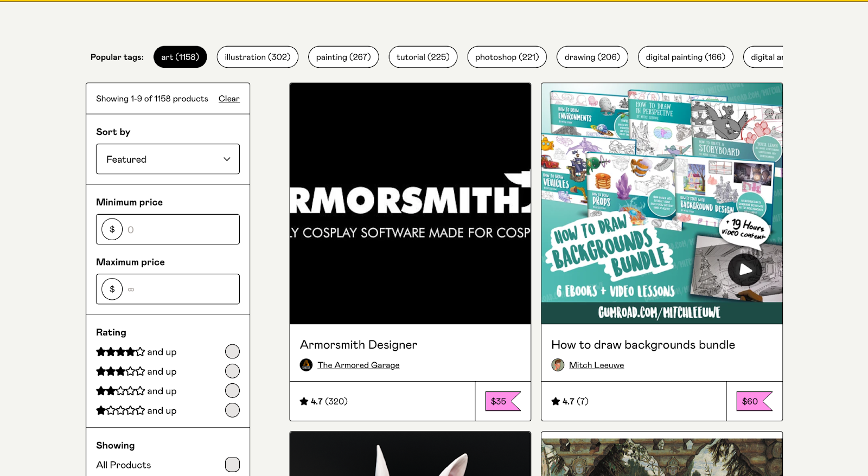Focus the Maximum price input field
The image size is (868, 476).
168,289
